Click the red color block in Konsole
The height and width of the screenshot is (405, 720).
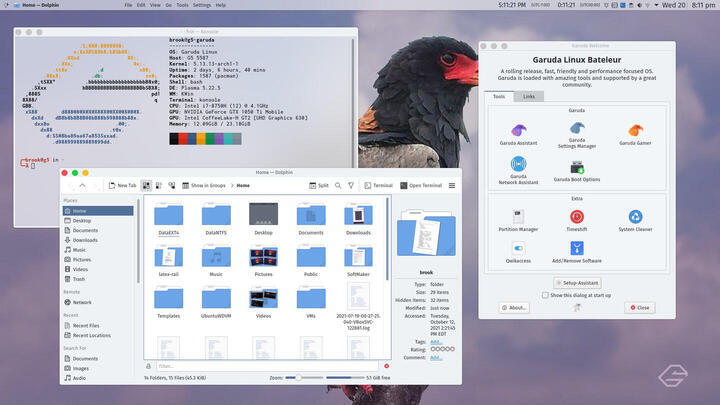pos(183,139)
